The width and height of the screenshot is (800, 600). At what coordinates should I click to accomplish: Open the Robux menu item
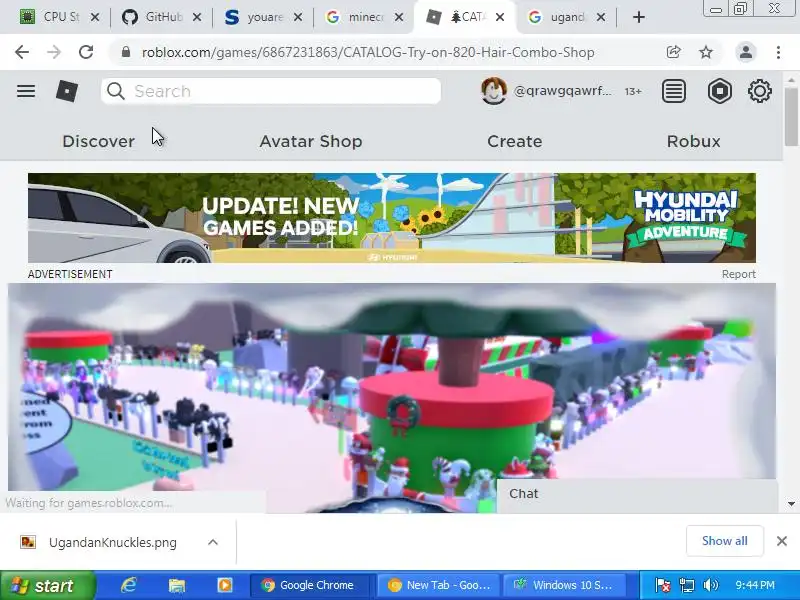693,141
